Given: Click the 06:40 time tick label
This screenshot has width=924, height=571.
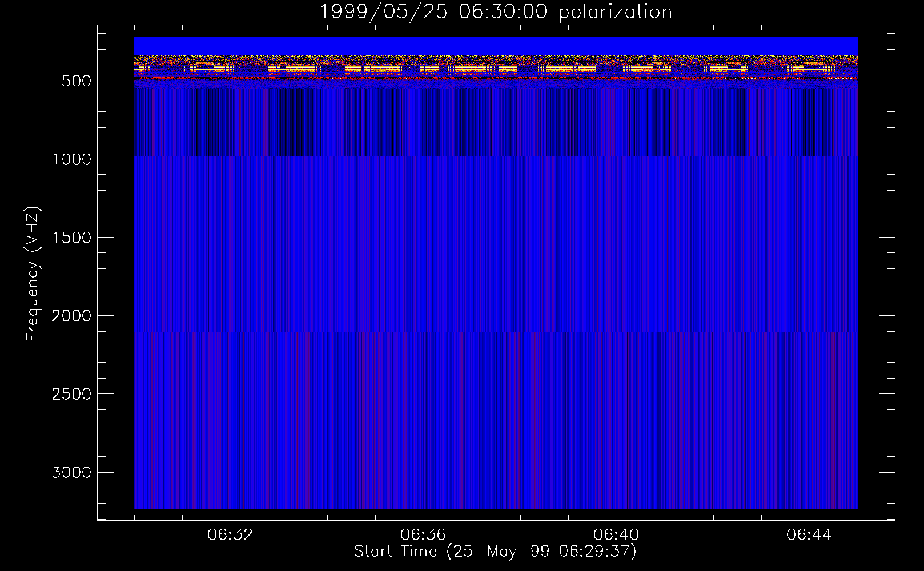Looking at the screenshot, I should (x=617, y=535).
